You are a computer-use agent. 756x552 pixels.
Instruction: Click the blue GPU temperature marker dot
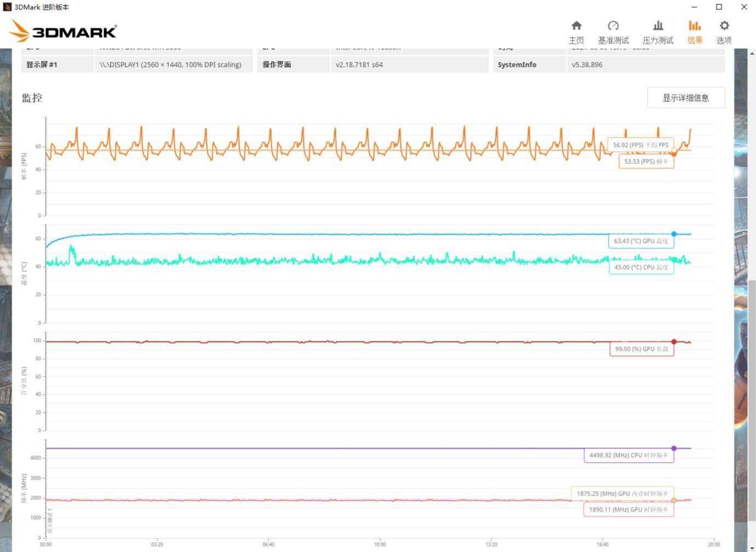tap(674, 234)
